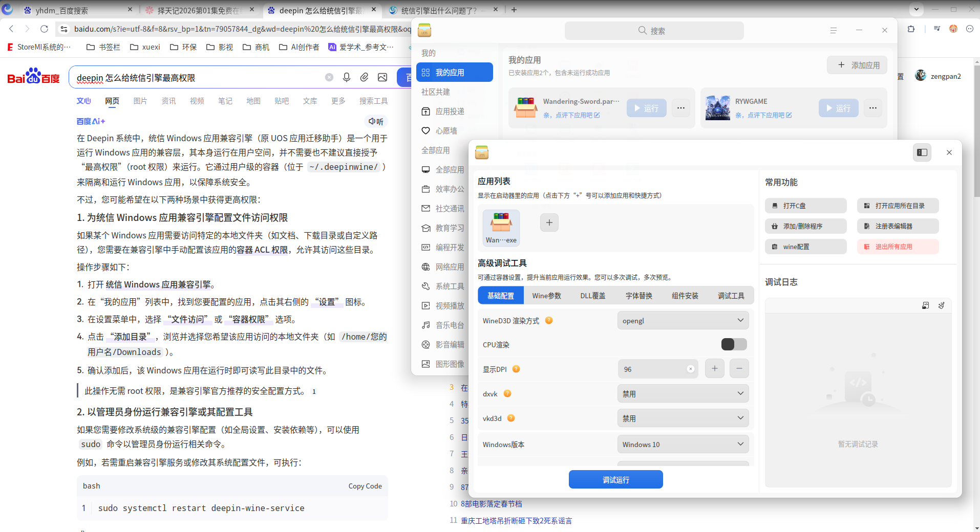Image resolution: width=980 pixels, height=532 pixels.
Task: Click the clear debug log icon
Action: [941, 305]
